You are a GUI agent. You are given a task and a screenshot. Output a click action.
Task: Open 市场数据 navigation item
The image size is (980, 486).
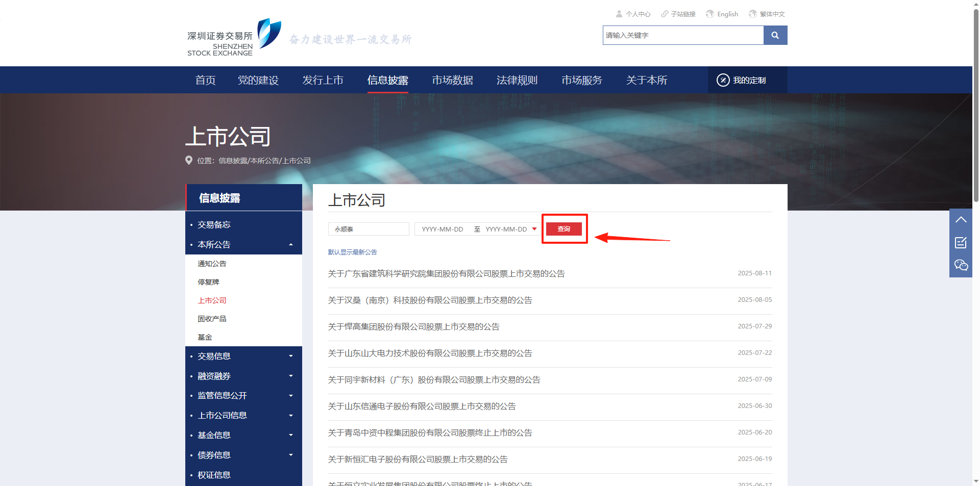pyautogui.click(x=452, y=80)
